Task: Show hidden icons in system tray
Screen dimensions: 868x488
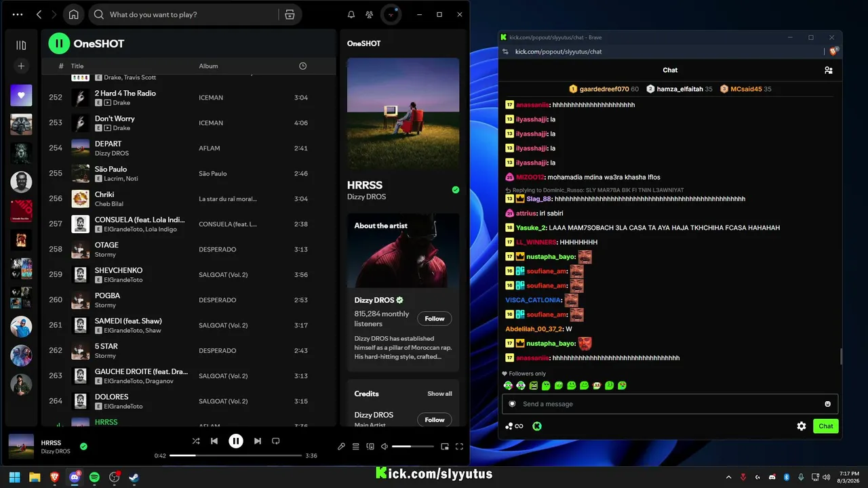Action: (x=729, y=477)
